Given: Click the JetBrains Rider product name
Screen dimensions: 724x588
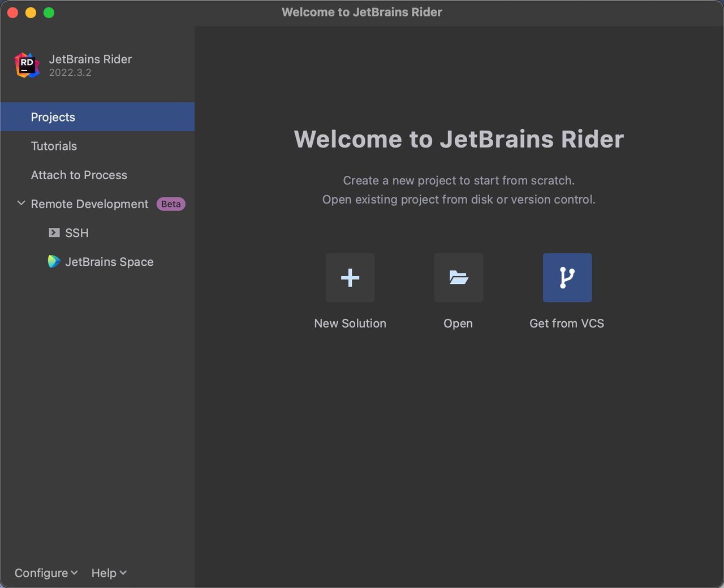Looking at the screenshot, I should pos(90,59).
